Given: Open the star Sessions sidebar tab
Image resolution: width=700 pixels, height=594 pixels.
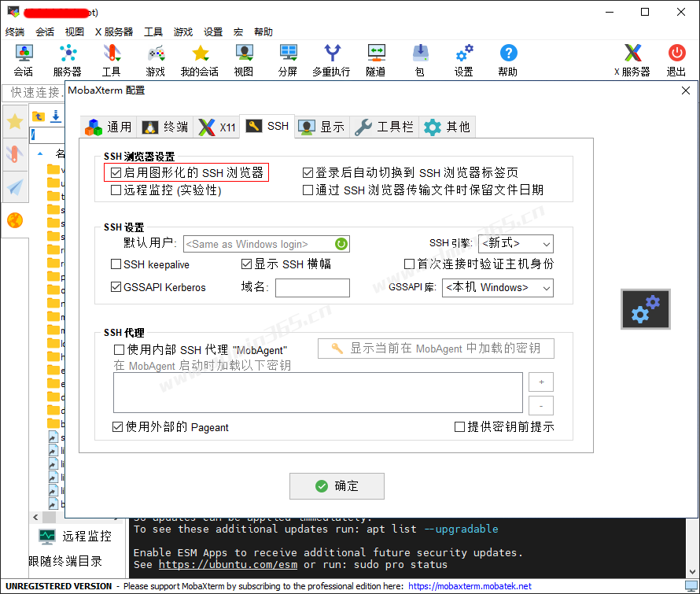Looking at the screenshot, I should [x=15, y=121].
